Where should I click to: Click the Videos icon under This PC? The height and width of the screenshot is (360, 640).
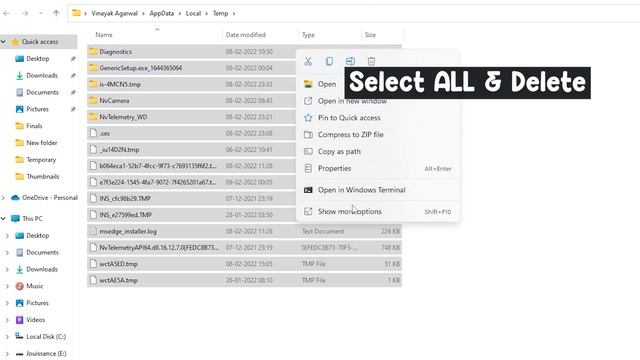pos(19,320)
